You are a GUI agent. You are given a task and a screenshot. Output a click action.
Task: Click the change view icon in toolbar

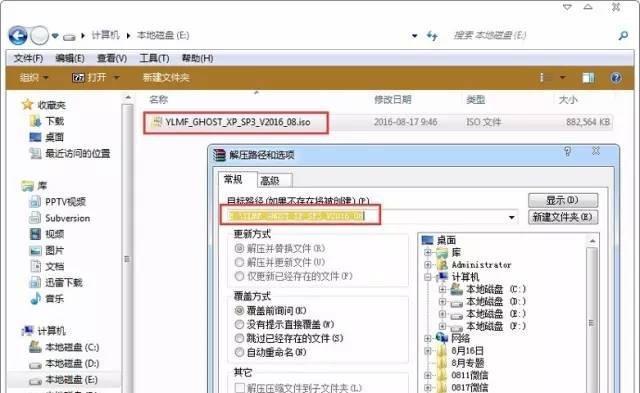[542, 78]
